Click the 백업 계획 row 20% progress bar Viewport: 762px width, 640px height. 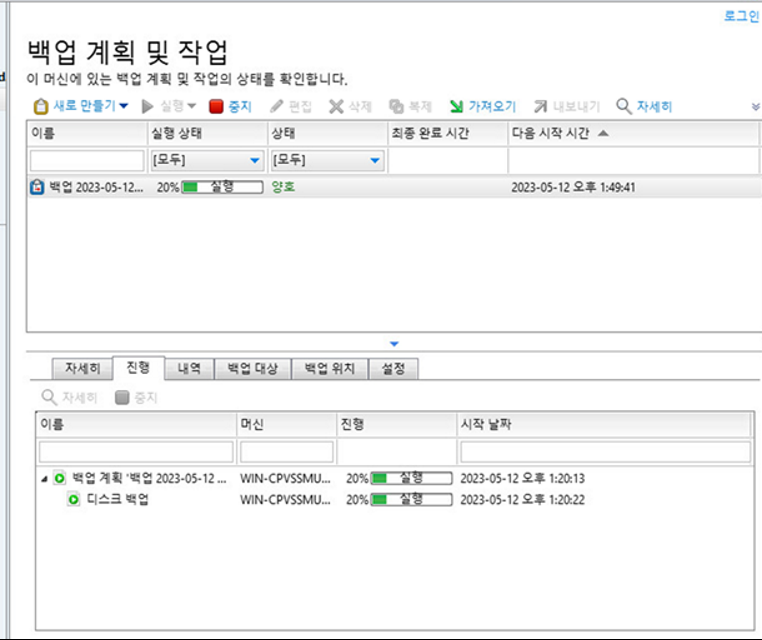(x=411, y=479)
